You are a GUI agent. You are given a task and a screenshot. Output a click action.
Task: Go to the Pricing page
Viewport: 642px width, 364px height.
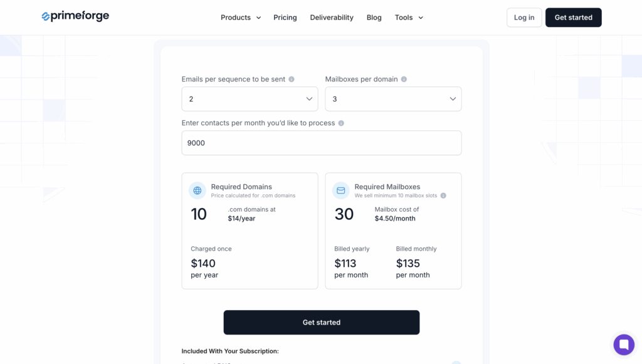(285, 18)
